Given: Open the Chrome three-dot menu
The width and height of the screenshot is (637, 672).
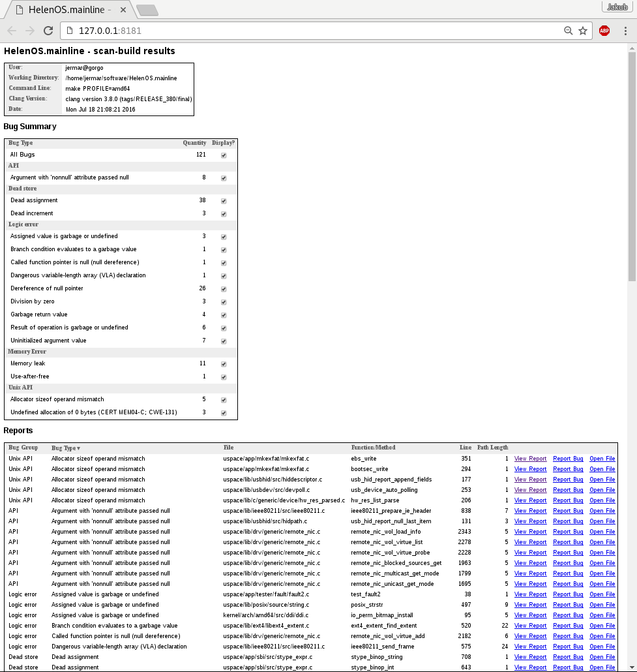Looking at the screenshot, I should tap(624, 30).
